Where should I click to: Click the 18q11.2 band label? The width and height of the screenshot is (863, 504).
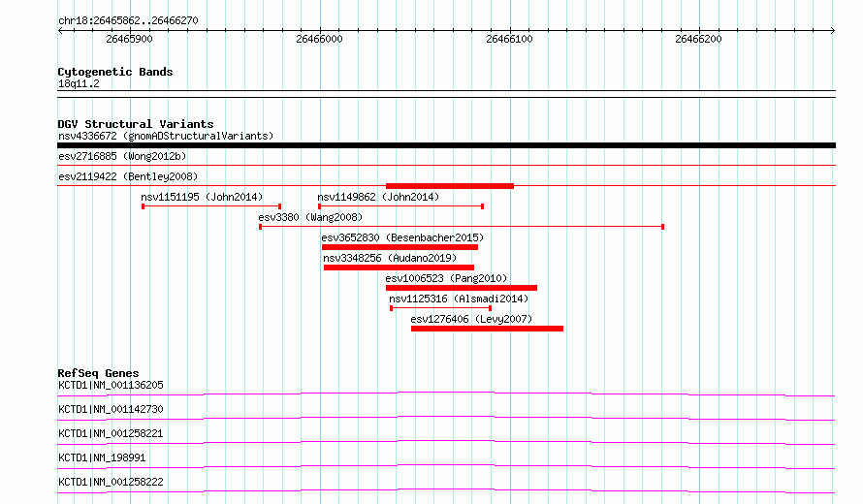79,83
